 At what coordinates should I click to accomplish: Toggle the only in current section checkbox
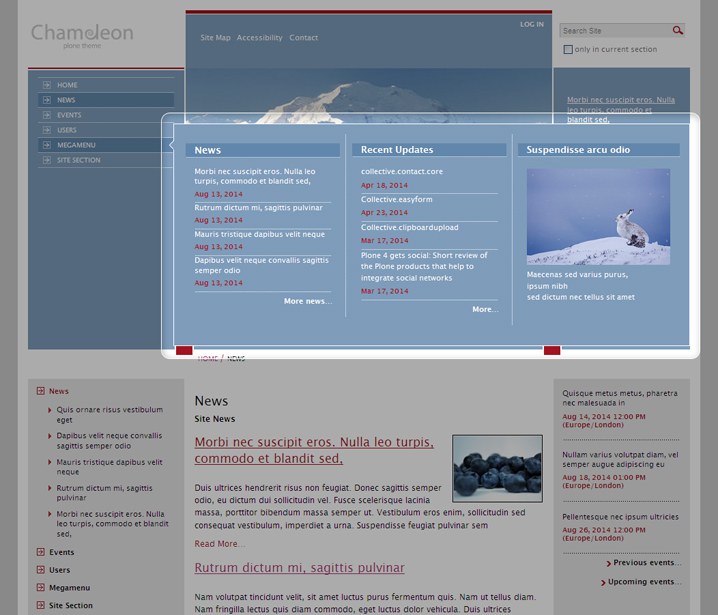(568, 49)
